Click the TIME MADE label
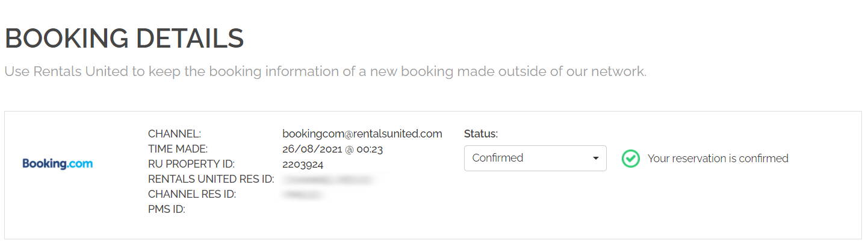Viewport: 868px width, 246px height. coord(178,149)
